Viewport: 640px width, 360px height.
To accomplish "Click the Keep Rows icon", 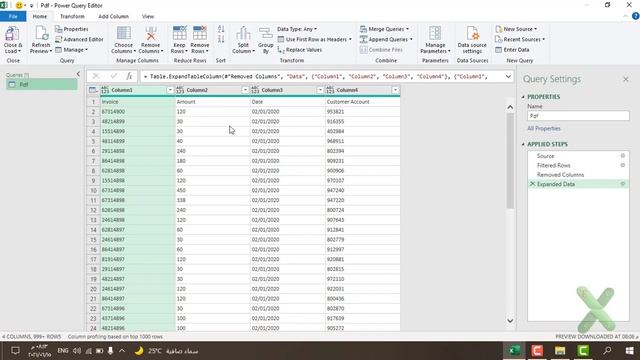I will tap(179, 33).
